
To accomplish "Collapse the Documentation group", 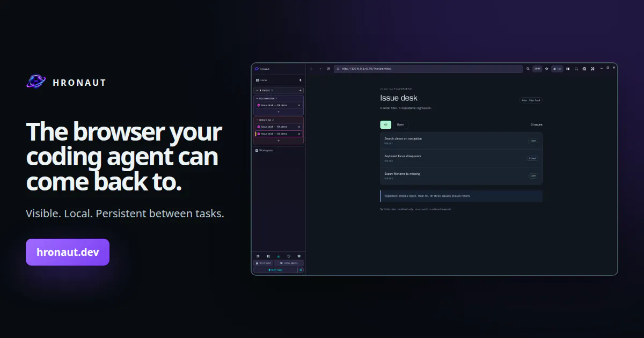I will point(257,98).
